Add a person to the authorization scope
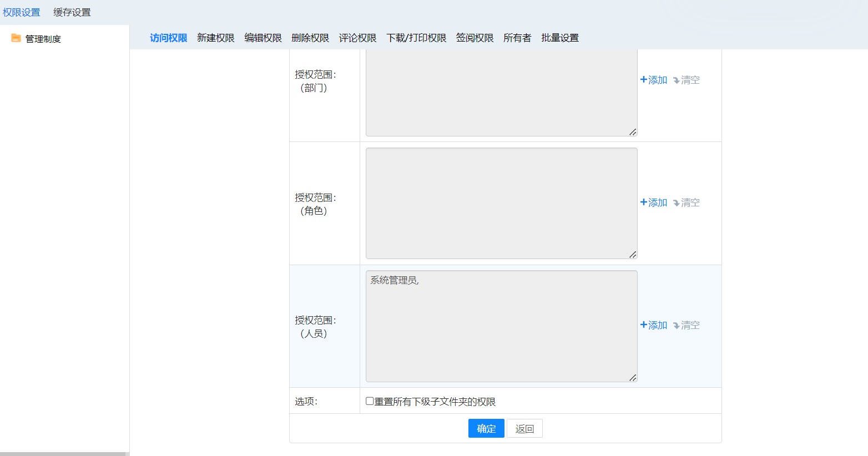The height and width of the screenshot is (456, 868). pos(654,325)
